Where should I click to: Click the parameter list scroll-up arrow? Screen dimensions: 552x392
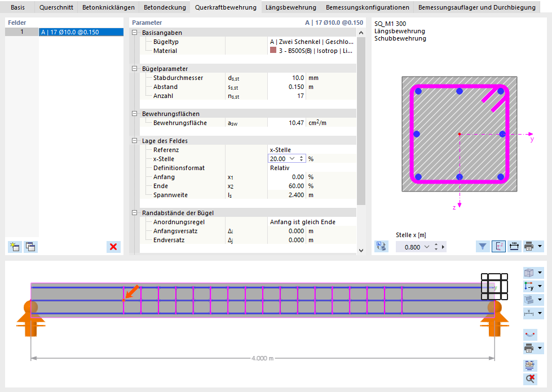click(361, 33)
